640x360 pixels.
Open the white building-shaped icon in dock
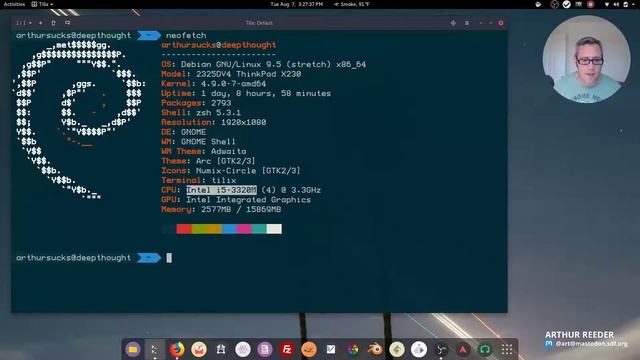(x=221, y=349)
